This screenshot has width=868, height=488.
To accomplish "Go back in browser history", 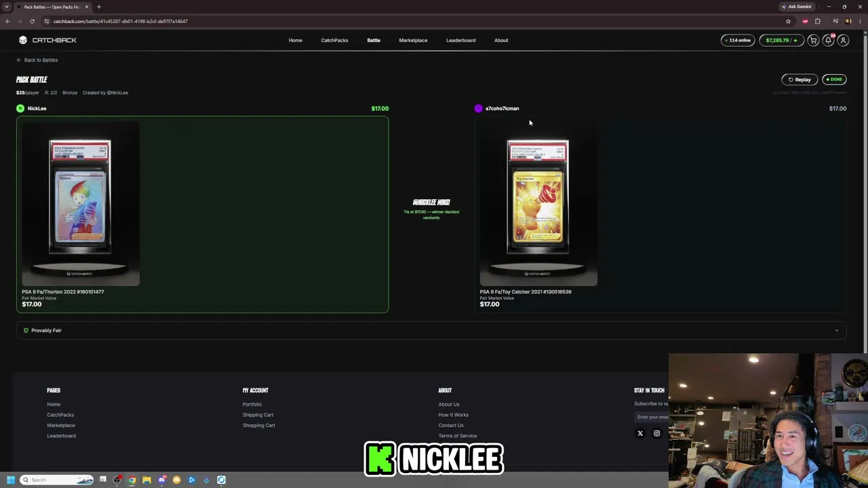I will [7, 21].
